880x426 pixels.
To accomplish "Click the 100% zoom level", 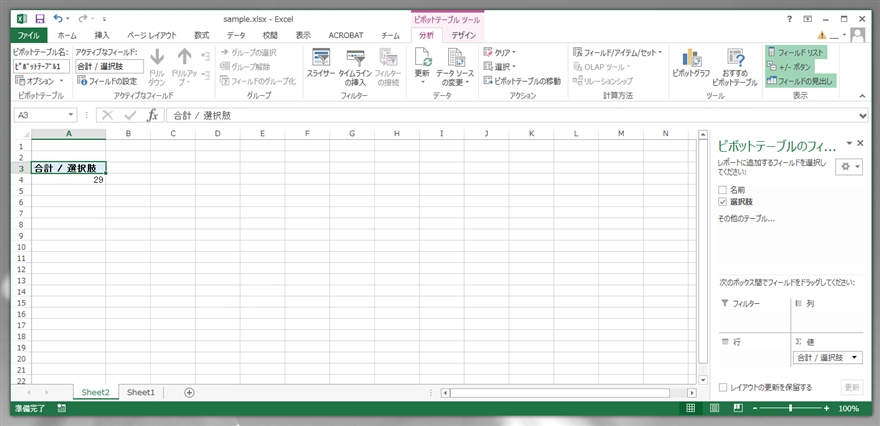I will tap(849, 409).
